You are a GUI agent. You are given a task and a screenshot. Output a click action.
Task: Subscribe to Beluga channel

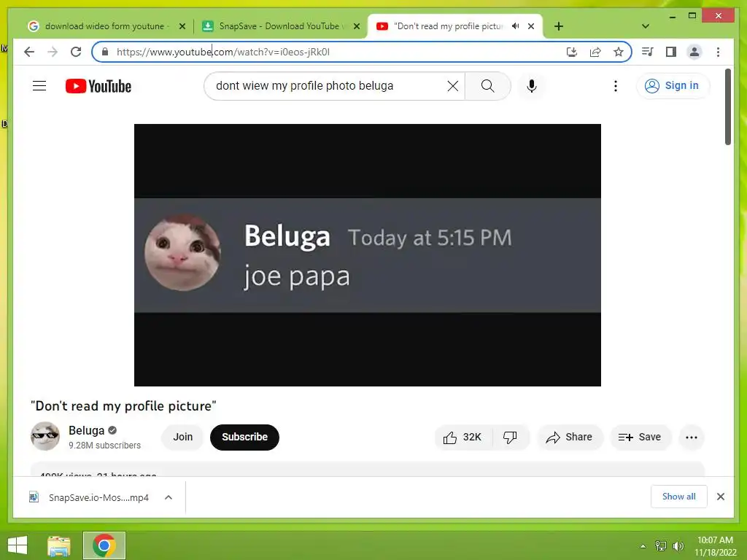click(x=244, y=437)
